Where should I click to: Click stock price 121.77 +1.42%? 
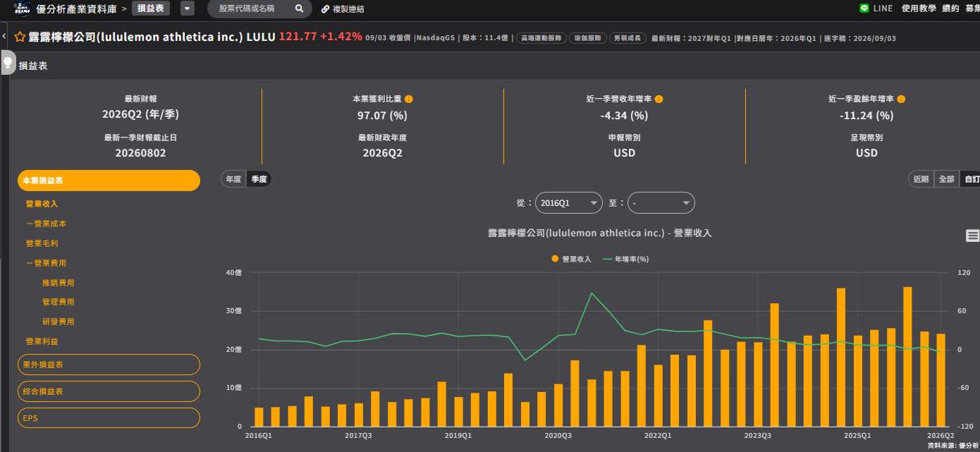[321, 37]
